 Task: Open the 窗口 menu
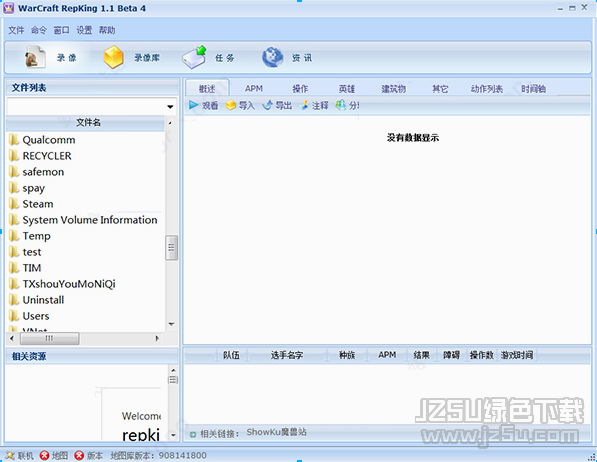[61, 30]
